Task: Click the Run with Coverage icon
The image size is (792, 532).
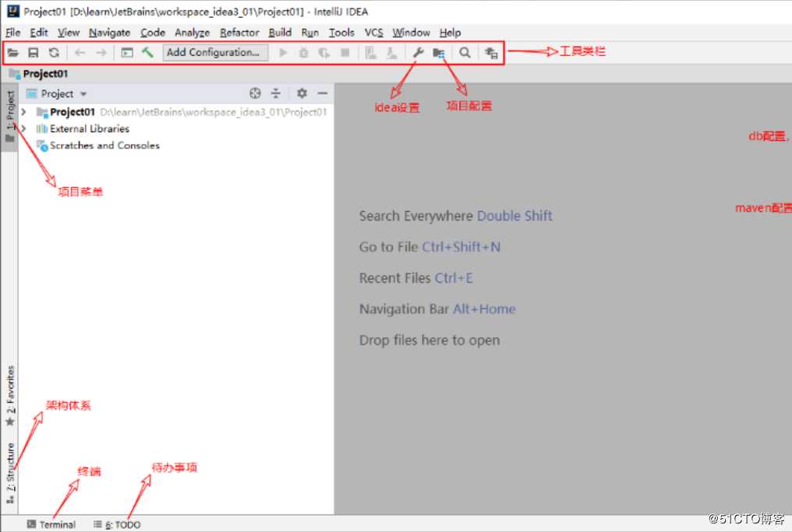Action: [x=324, y=52]
